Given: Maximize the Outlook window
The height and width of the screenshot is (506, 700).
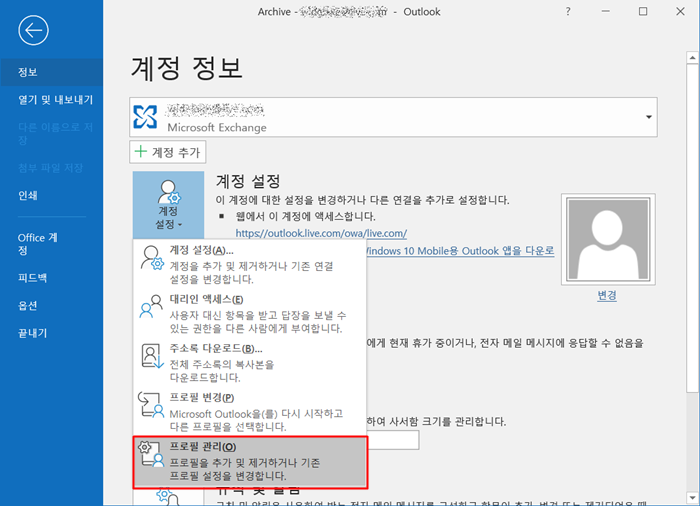Looking at the screenshot, I should [x=643, y=12].
